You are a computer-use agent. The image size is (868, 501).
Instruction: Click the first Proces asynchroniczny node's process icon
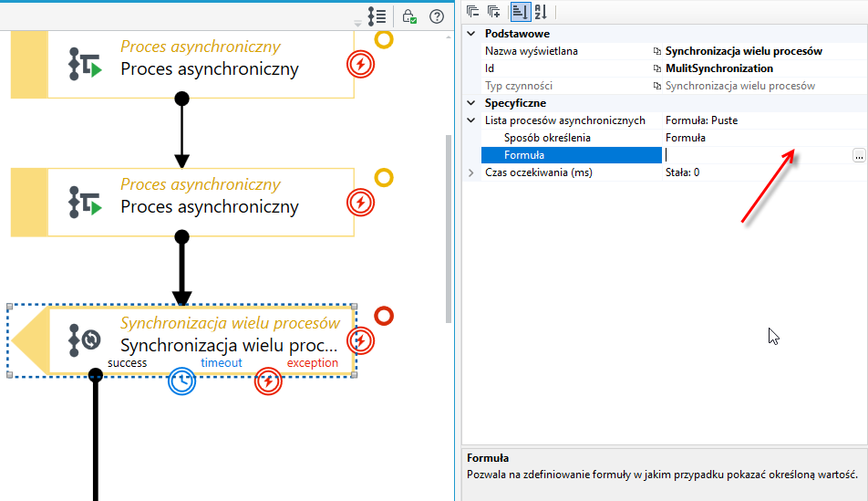[x=85, y=64]
